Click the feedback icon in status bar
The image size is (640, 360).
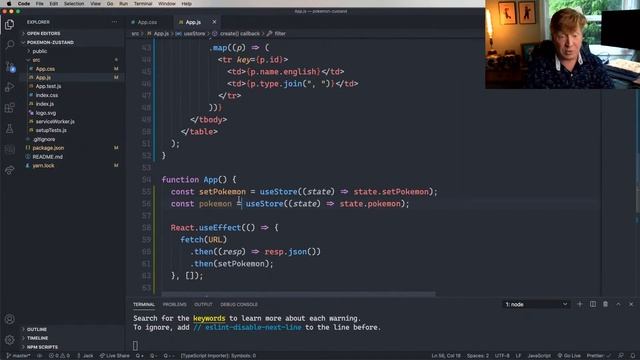[x=621, y=356]
